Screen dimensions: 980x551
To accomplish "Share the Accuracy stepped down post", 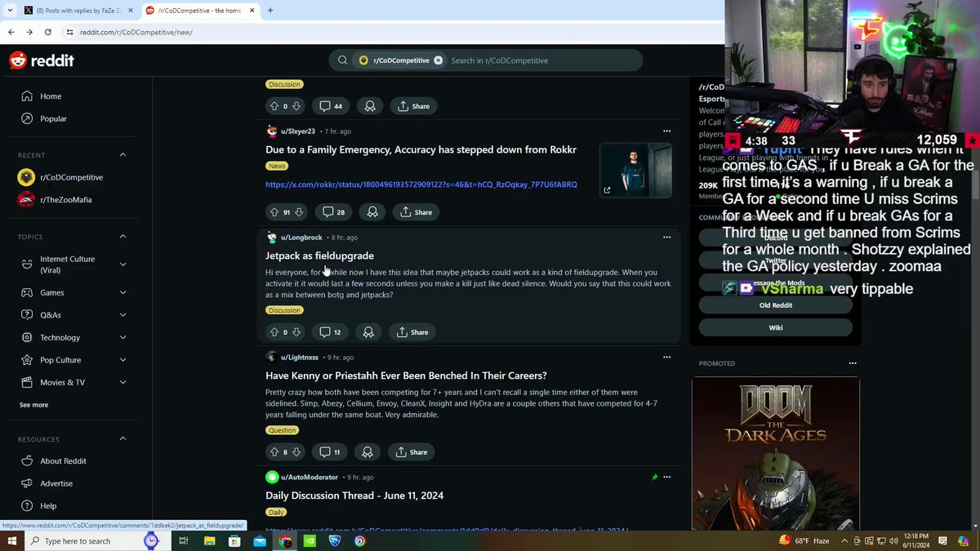I will (x=416, y=212).
